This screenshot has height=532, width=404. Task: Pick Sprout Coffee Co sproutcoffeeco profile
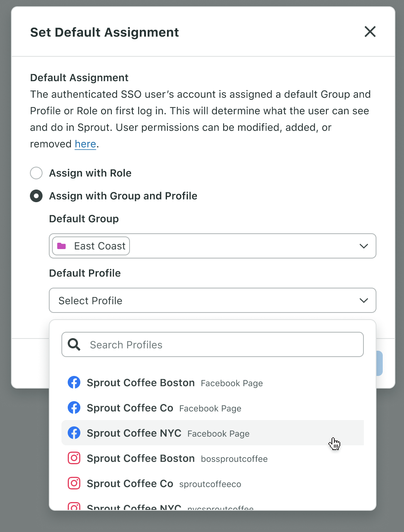213,483
